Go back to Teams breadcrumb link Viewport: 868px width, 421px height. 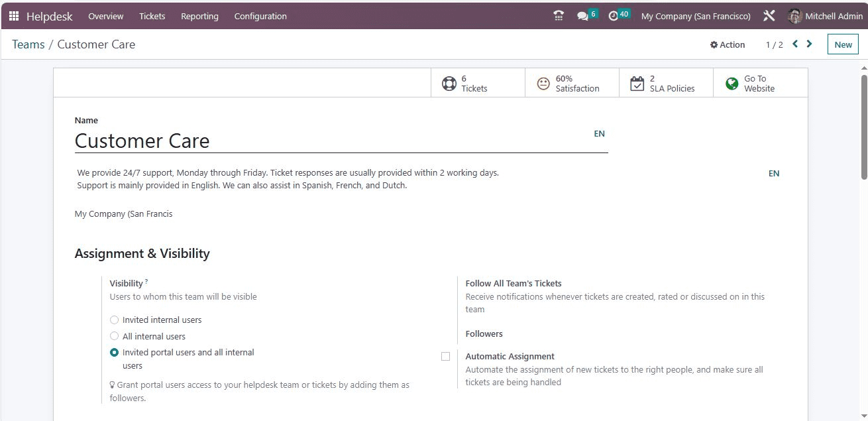pos(28,44)
